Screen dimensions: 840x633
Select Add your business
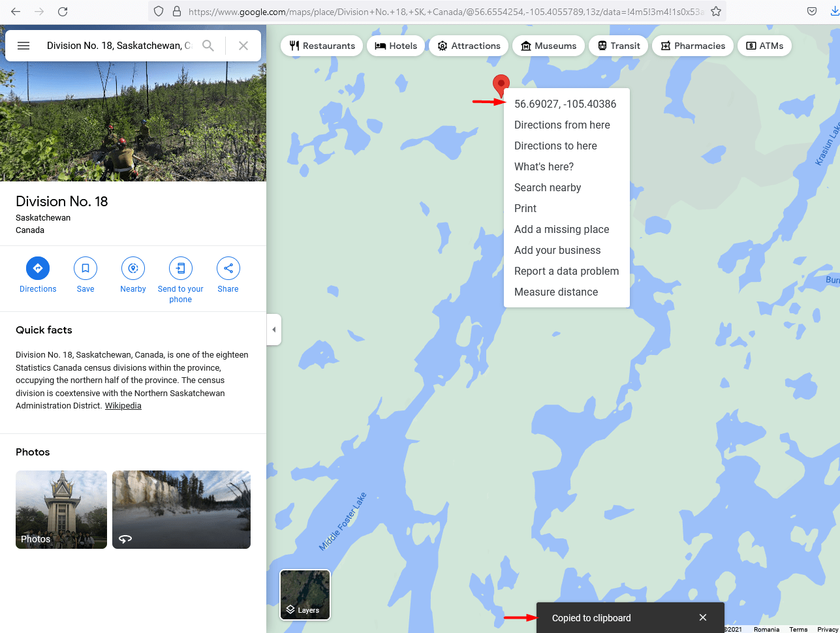(567, 250)
